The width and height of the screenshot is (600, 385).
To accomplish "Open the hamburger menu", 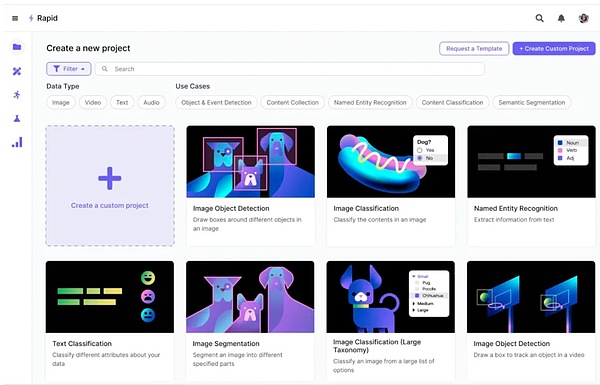I will [15, 18].
